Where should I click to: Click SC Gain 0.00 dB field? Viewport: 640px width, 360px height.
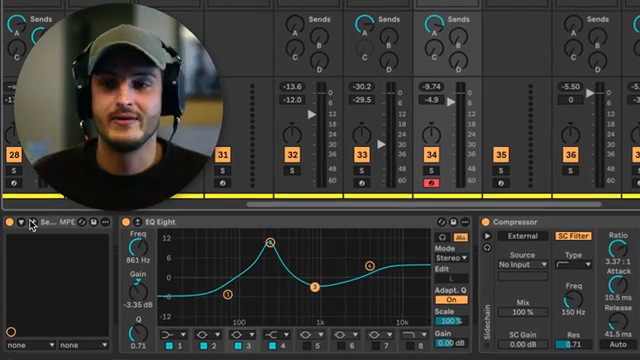pyautogui.click(x=522, y=344)
